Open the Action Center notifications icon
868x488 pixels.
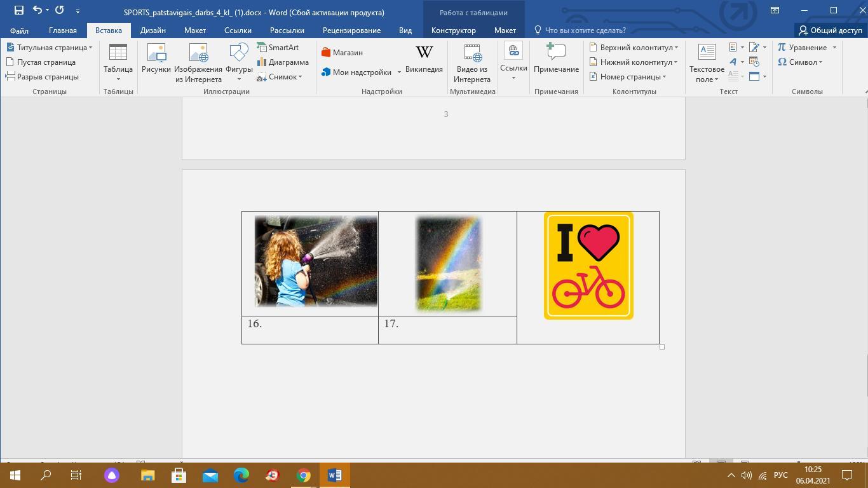(847, 475)
